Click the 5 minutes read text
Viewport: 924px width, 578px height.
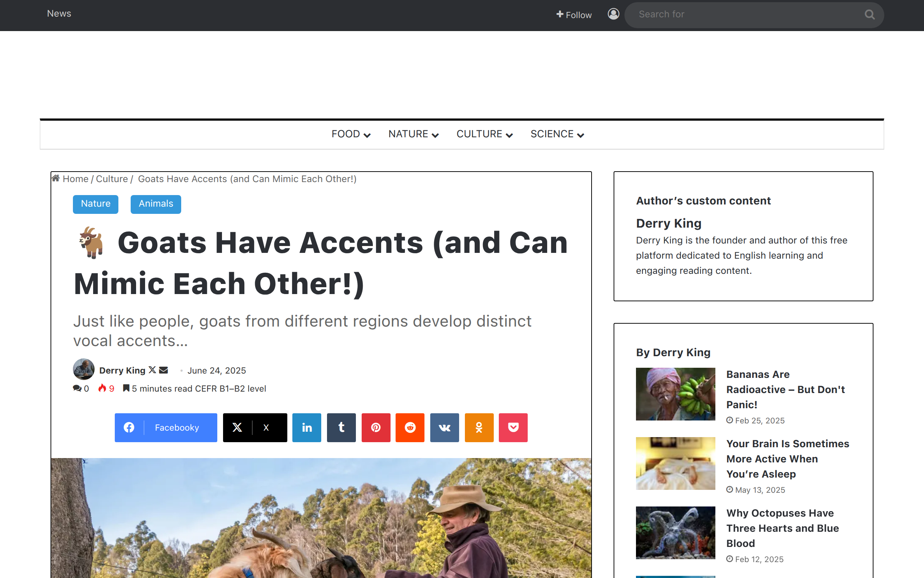[162, 388]
